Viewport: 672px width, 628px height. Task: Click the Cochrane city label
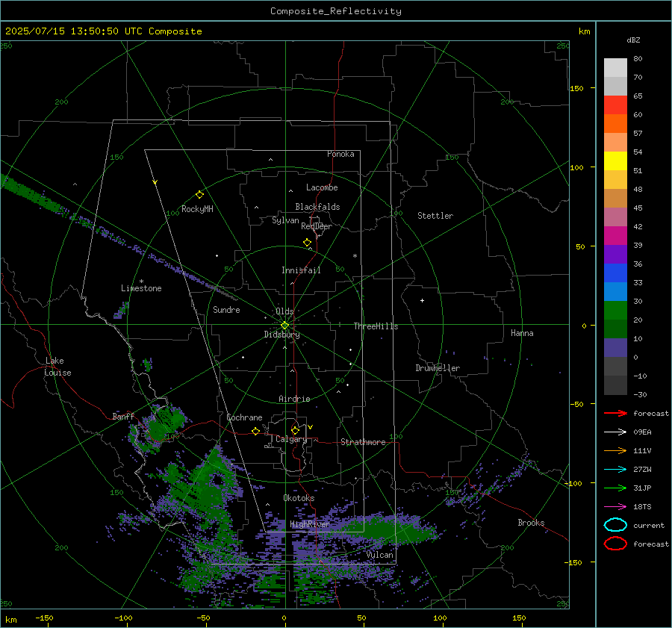coord(244,417)
